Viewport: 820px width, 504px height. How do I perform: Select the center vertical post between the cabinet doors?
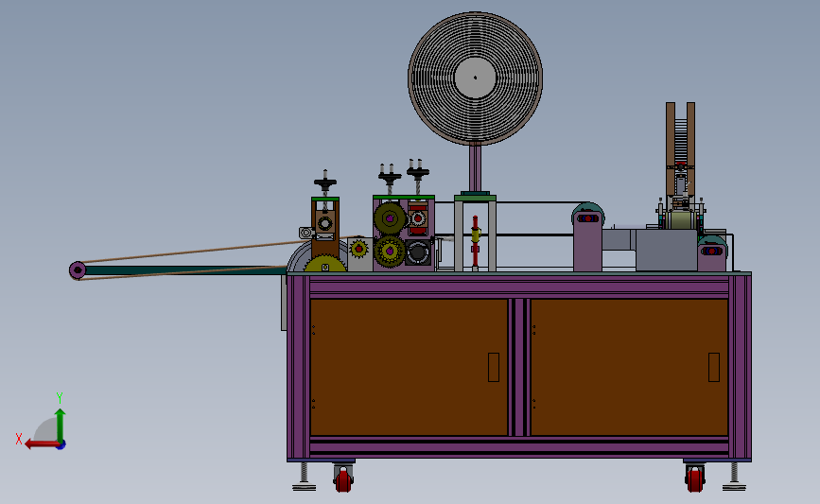pos(519,367)
